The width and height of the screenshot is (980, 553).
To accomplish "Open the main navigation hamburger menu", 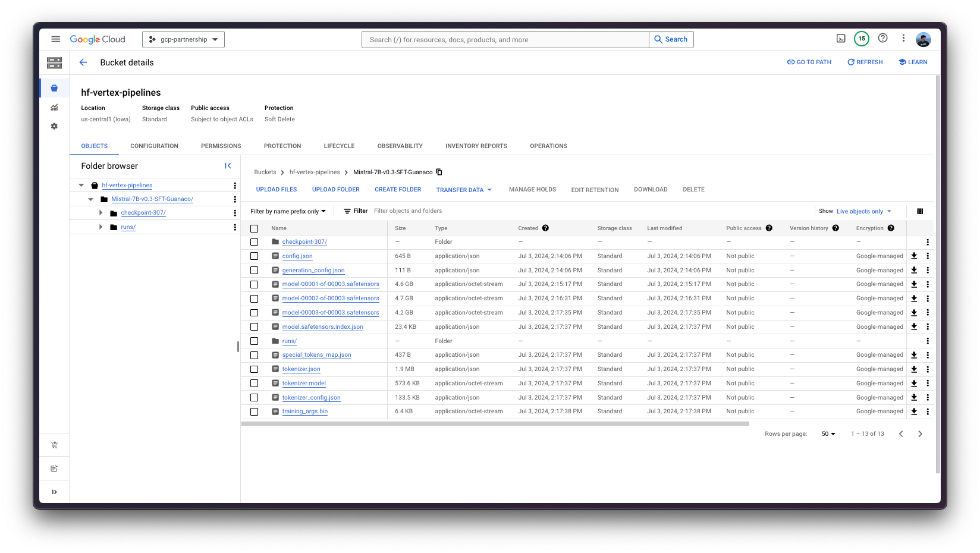I will 55,39.
